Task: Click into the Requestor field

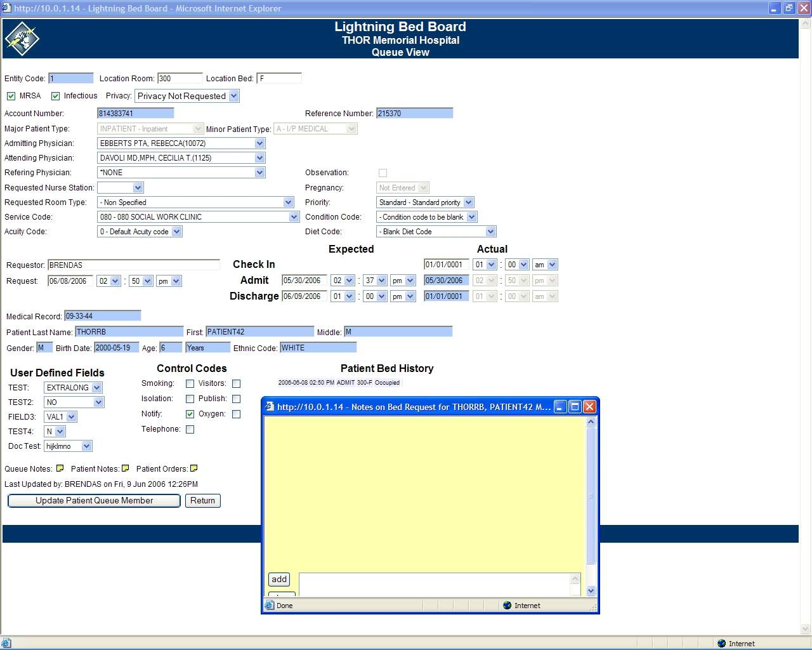Action: point(134,265)
